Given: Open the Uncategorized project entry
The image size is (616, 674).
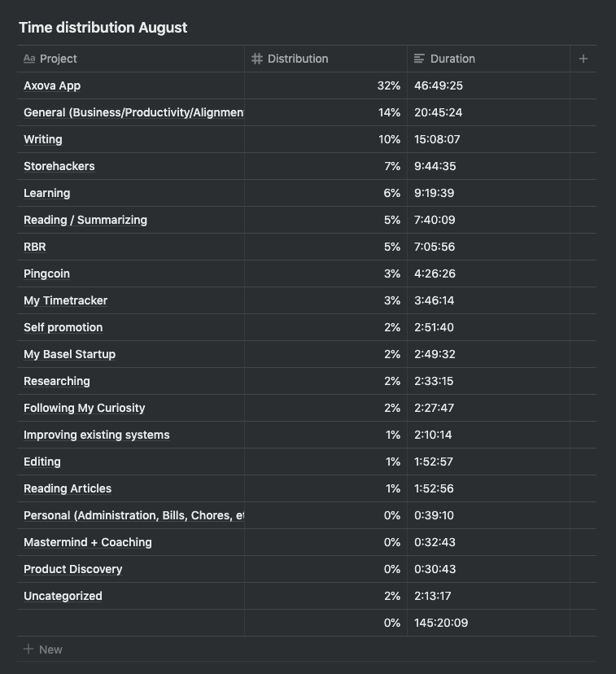Looking at the screenshot, I should pos(63,596).
